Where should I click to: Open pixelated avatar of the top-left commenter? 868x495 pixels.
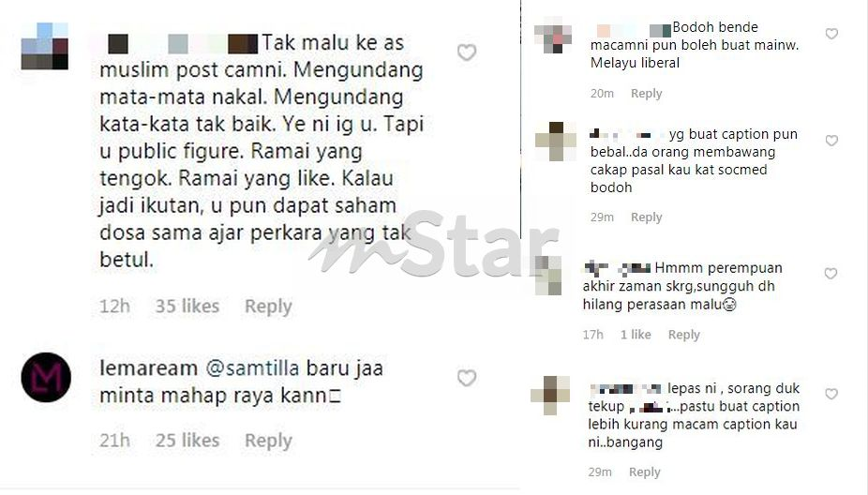(45, 46)
